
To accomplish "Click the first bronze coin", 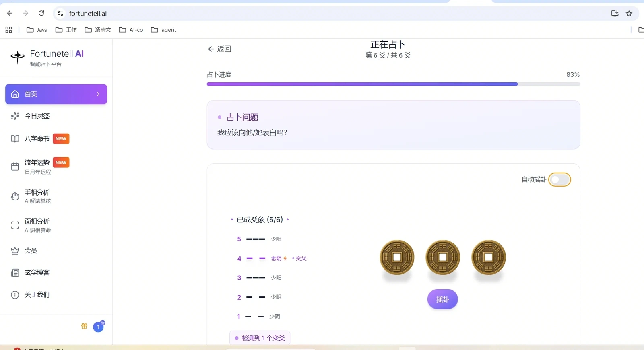I will [397, 257].
